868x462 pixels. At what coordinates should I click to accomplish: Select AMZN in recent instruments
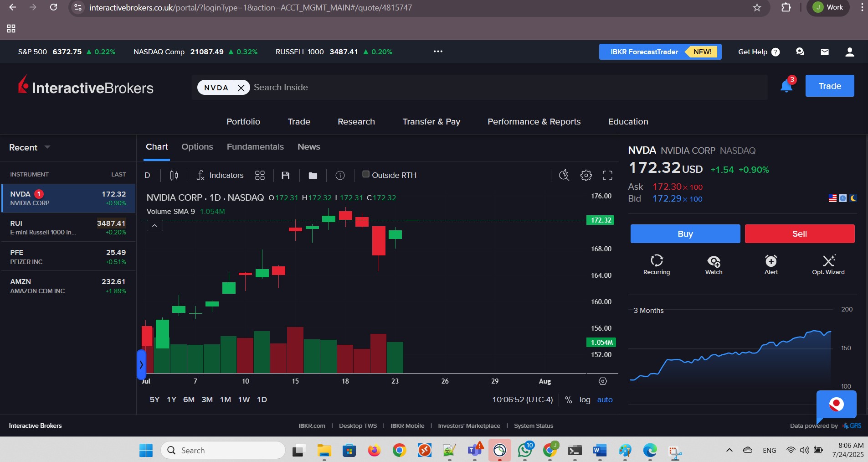(68, 286)
